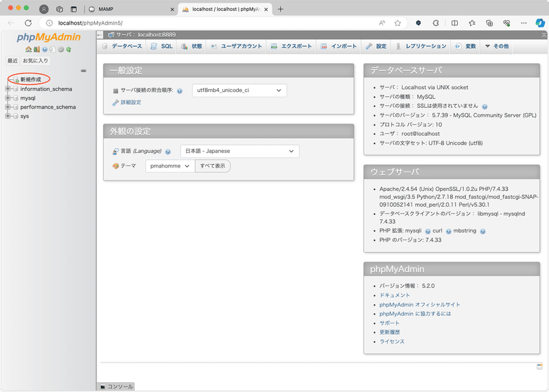Click the すべて表示 theme button
549x392 pixels.
(x=213, y=166)
